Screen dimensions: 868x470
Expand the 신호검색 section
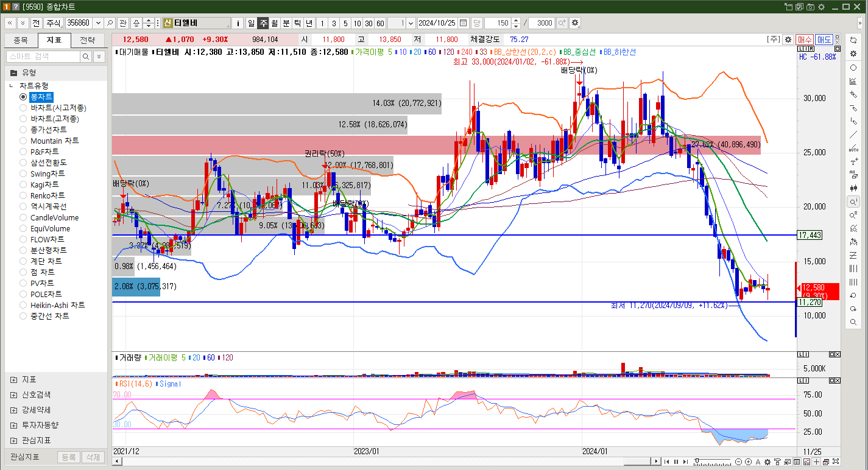click(13, 395)
